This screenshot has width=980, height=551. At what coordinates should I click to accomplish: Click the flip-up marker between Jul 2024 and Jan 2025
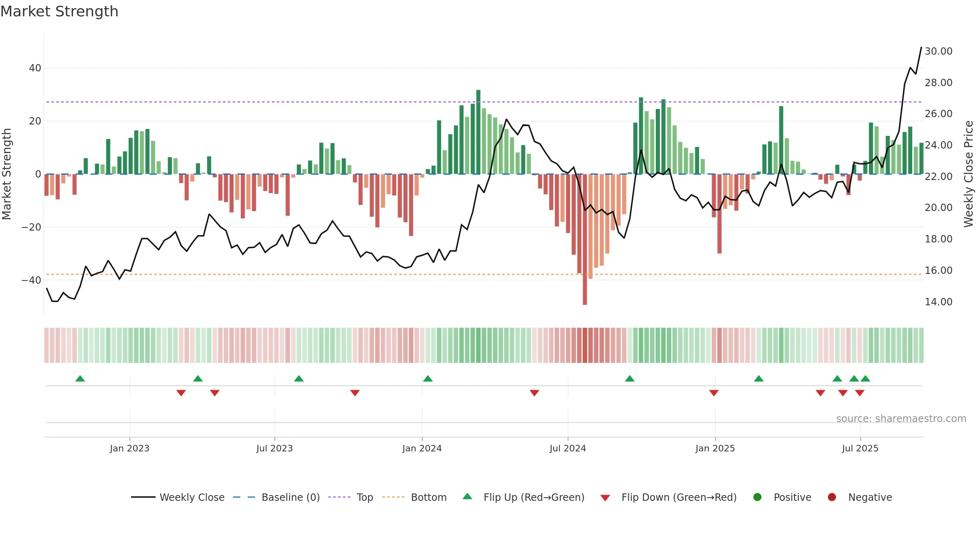coord(630,378)
